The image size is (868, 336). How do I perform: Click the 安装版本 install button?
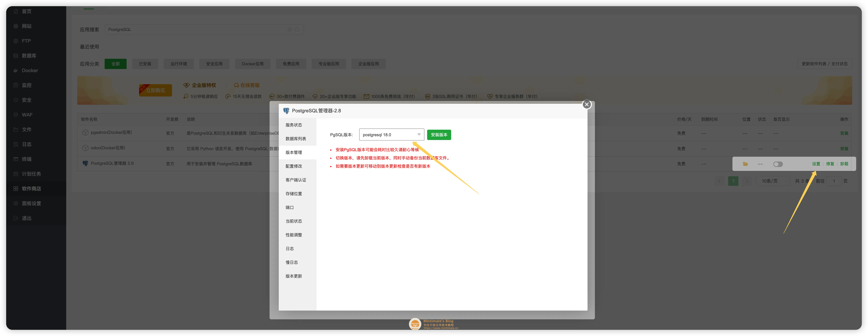tap(439, 135)
